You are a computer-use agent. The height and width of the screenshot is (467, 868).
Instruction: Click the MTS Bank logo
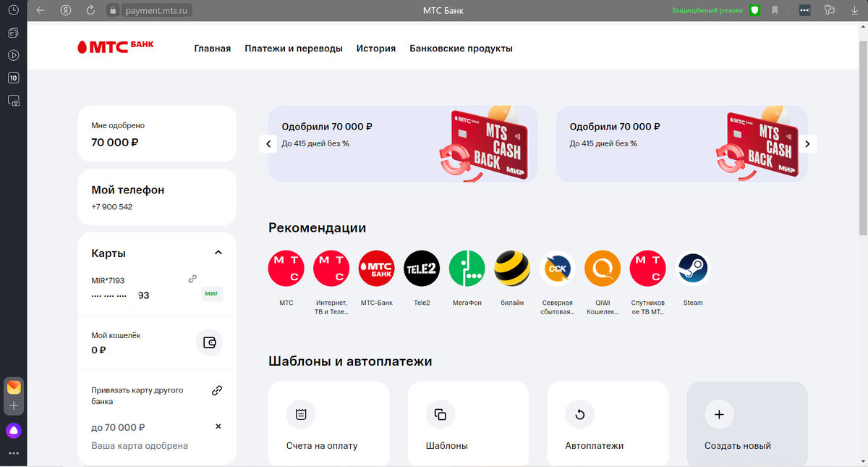tap(116, 48)
